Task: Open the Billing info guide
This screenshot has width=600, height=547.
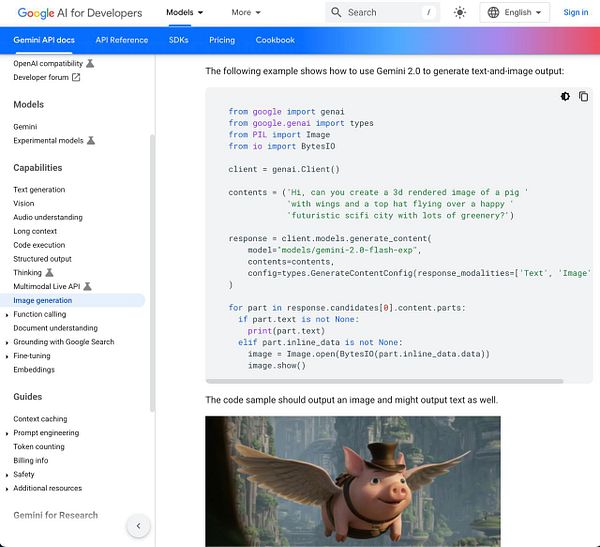Action: 31,460
